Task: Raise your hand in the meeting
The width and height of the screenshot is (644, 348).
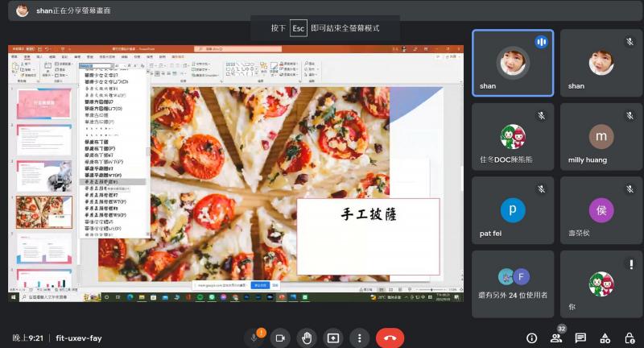Action: [x=307, y=338]
